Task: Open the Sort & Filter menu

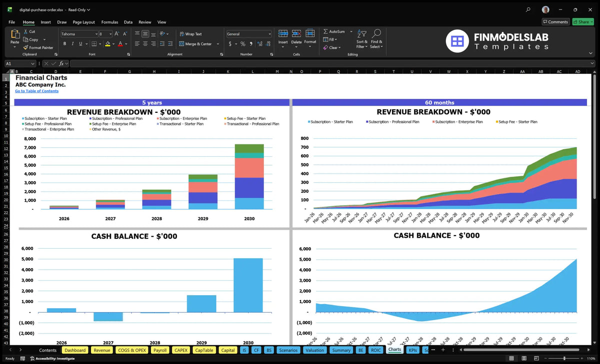Action: click(362, 39)
